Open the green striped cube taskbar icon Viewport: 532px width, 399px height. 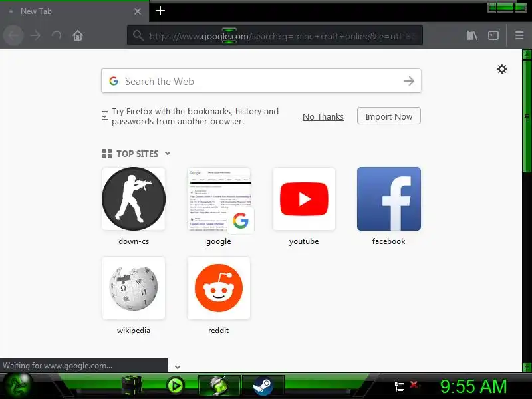click(132, 386)
